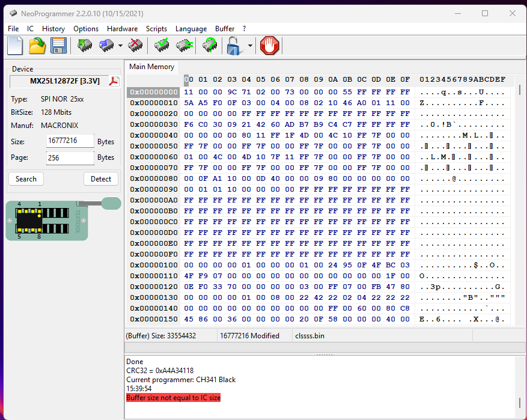The height and width of the screenshot is (420, 527).
Task: Open the File menu
Action: click(x=13, y=29)
